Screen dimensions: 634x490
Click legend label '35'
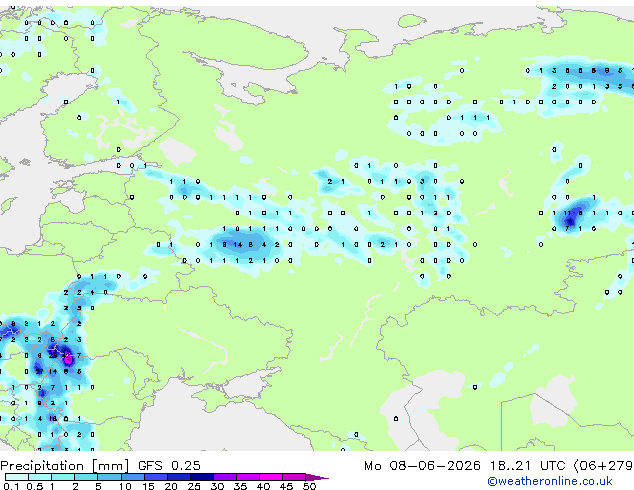240,486
